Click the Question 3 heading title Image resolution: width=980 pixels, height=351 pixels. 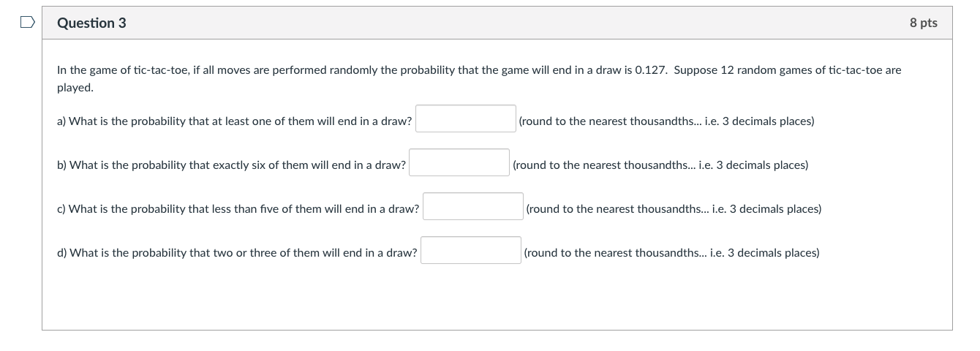[91, 23]
